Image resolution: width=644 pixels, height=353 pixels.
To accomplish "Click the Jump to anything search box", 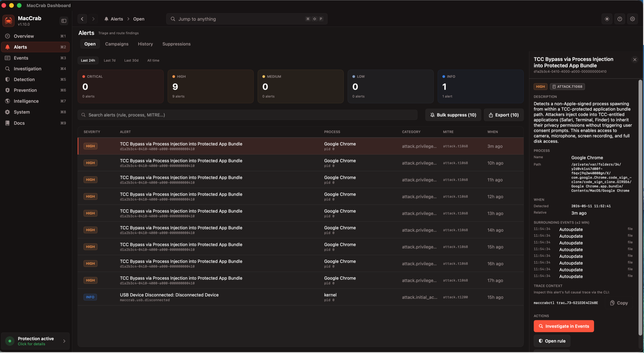I will [247, 19].
